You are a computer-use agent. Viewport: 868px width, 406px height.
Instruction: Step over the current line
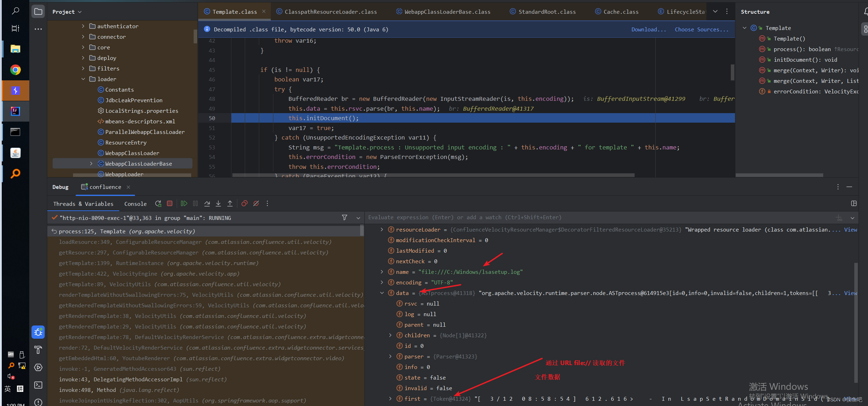click(x=207, y=203)
